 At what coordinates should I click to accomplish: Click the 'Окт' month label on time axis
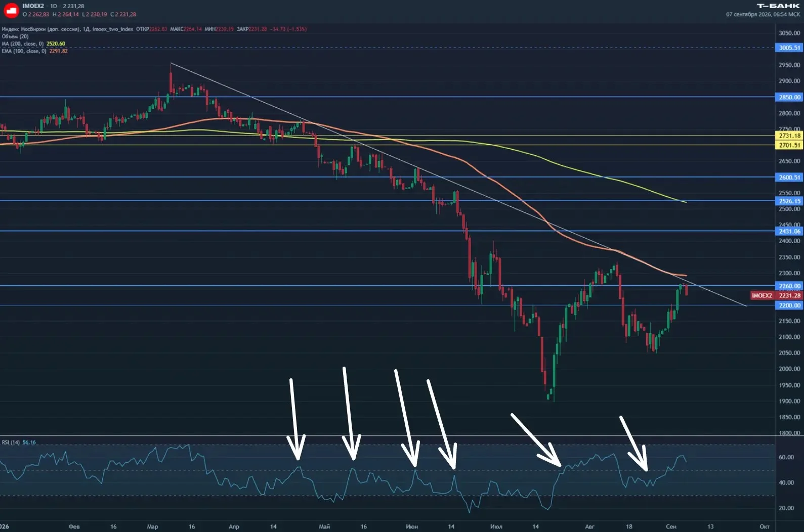pos(765,527)
